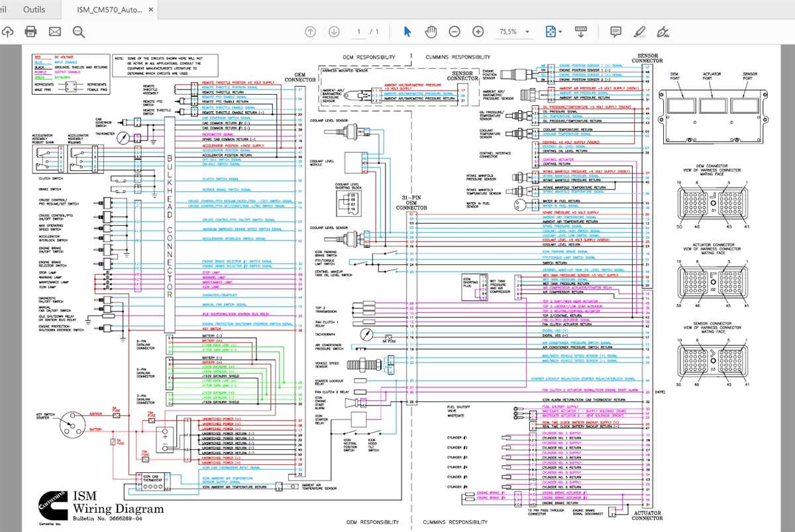This screenshot has height=532, width=795.
Task: Go to the next page arrow
Action: (334, 31)
